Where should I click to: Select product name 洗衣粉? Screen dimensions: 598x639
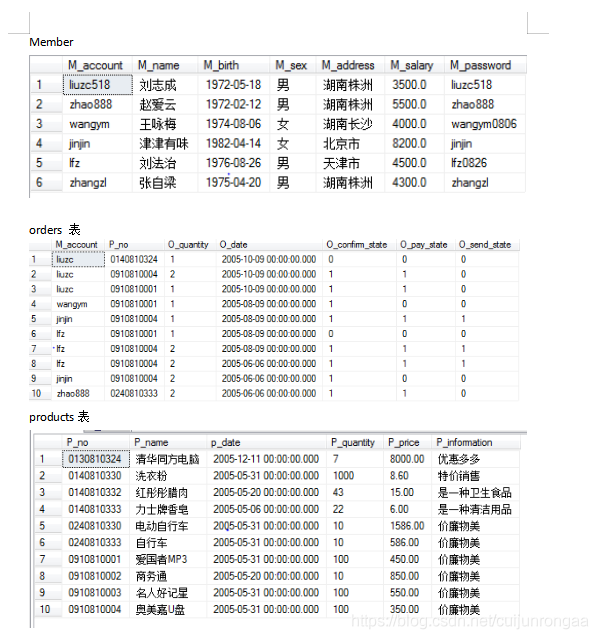151,476
